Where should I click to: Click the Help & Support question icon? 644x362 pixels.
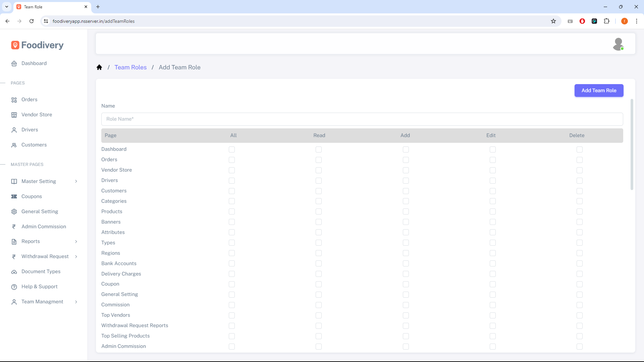tap(14, 287)
